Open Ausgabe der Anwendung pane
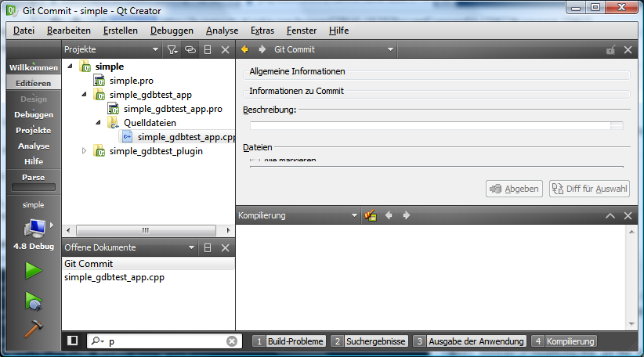Screen dimensions: 644x357 click(470, 341)
